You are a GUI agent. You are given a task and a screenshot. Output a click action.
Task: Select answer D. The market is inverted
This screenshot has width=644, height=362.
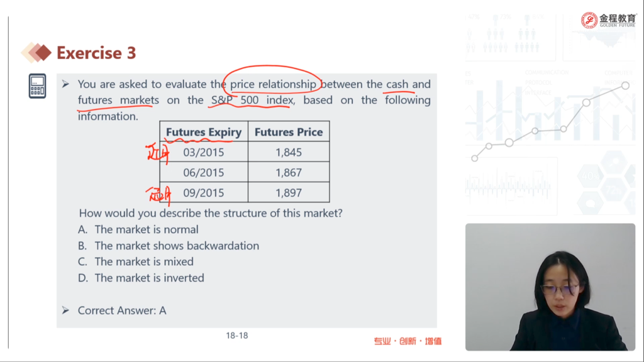[142, 278]
